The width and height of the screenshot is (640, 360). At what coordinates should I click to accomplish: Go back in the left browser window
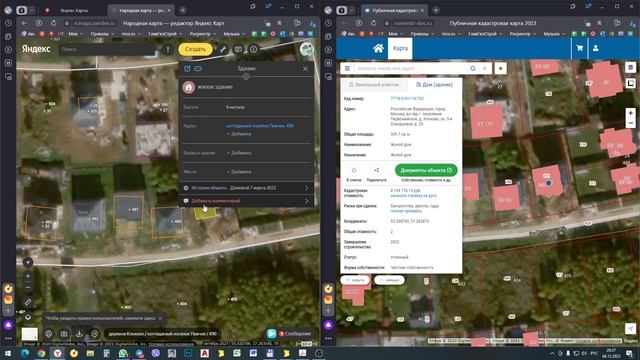(24, 23)
